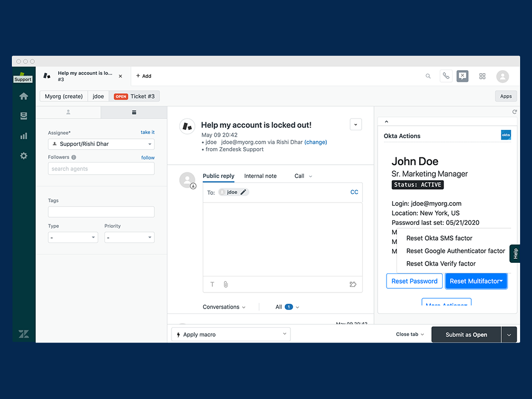
Task: Click the apps puzzle icon in composer
Action: pyautogui.click(x=353, y=284)
